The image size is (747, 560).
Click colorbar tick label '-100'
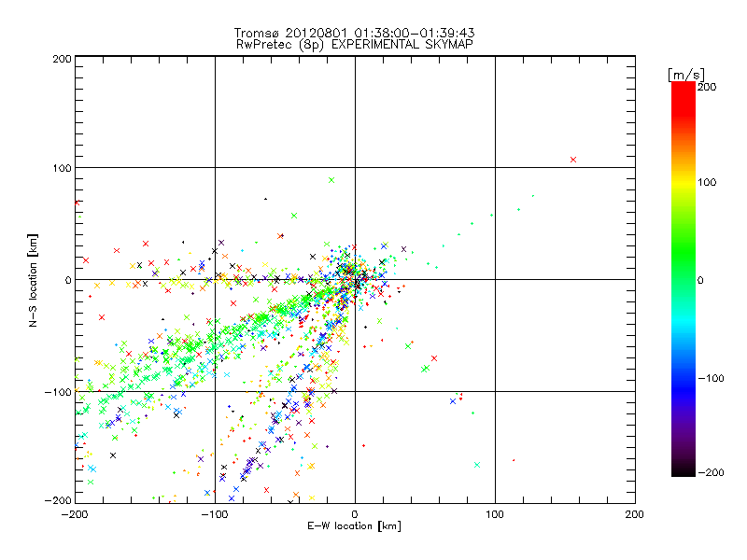(x=711, y=379)
